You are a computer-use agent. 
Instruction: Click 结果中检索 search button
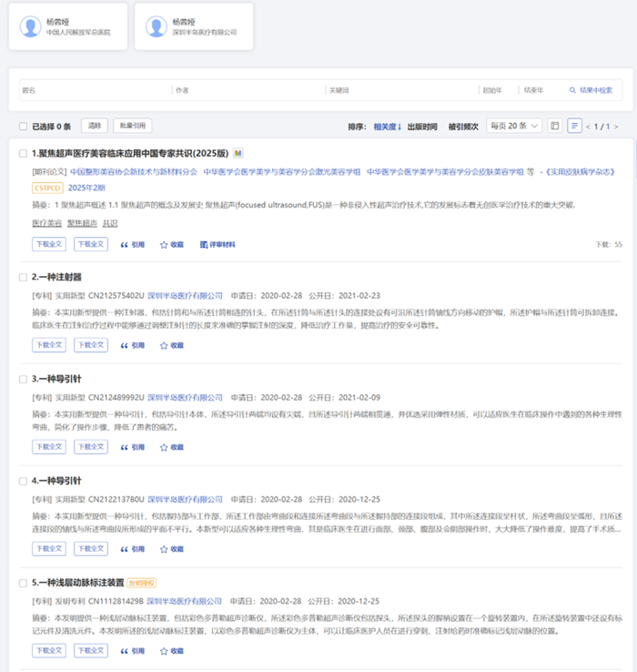coord(591,90)
